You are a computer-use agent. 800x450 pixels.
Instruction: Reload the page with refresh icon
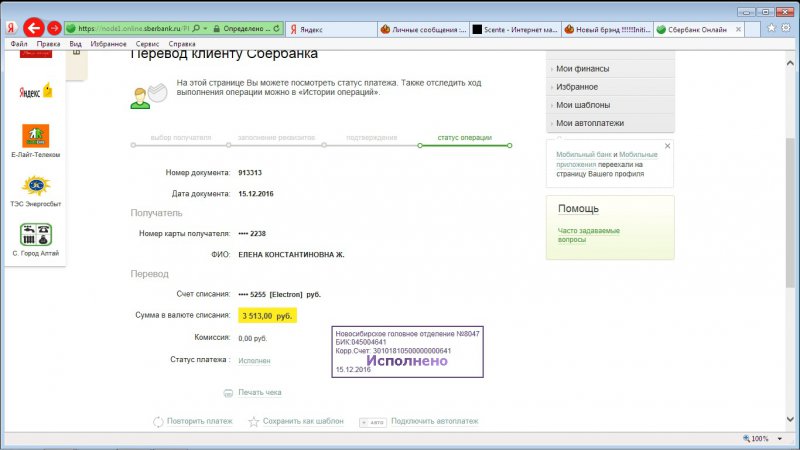(277, 29)
